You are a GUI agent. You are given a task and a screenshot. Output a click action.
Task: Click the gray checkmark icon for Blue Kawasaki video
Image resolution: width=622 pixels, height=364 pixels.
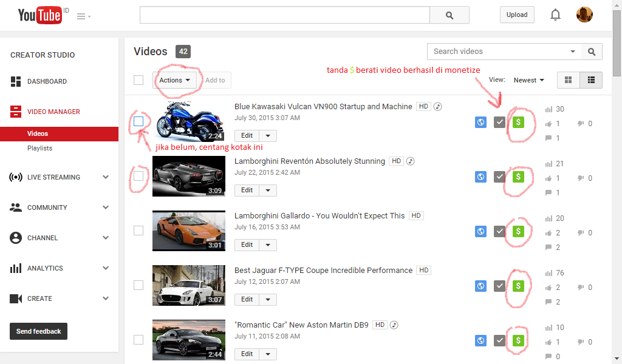[499, 123]
